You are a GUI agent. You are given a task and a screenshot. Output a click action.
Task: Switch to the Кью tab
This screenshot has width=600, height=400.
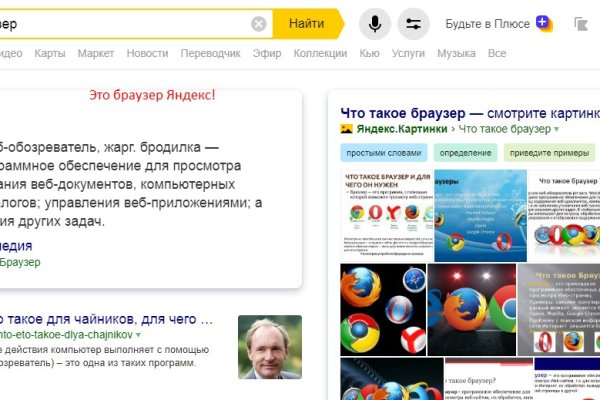point(369,53)
